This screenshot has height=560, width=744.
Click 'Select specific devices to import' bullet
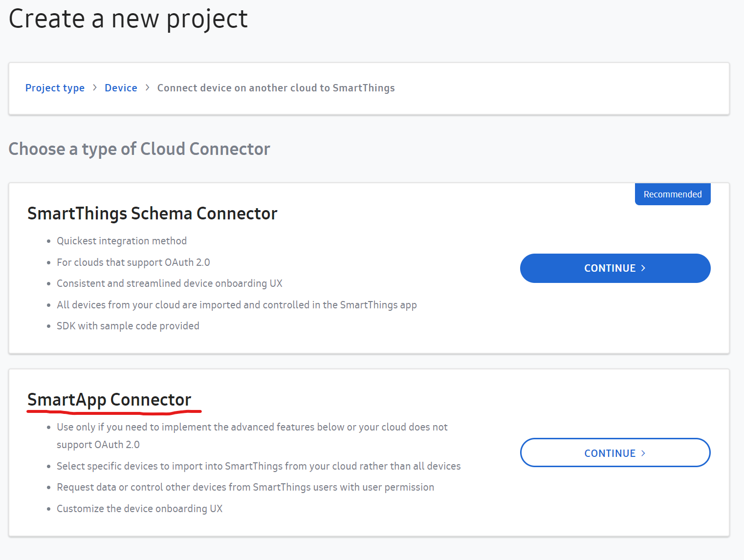pos(259,466)
